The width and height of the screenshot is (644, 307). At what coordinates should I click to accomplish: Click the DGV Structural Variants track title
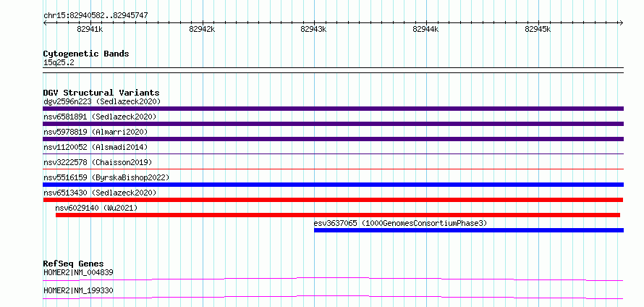(101, 93)
